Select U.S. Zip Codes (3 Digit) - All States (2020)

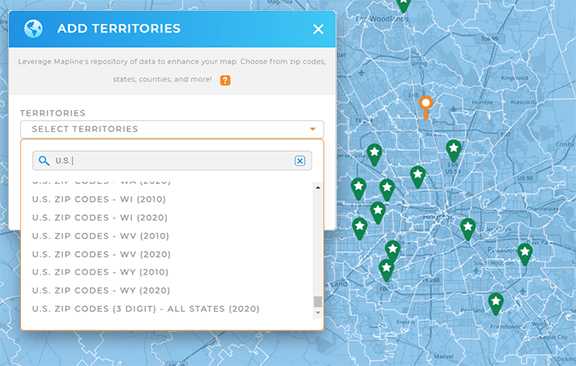point(145,309)
